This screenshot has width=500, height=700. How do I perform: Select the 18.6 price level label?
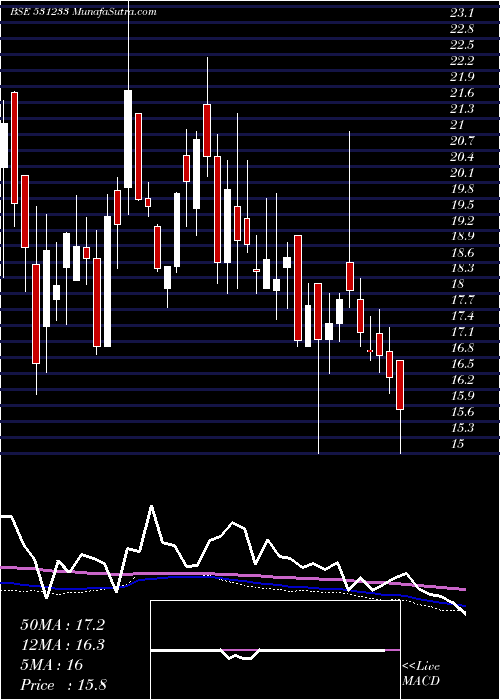(x=461, y=253)
